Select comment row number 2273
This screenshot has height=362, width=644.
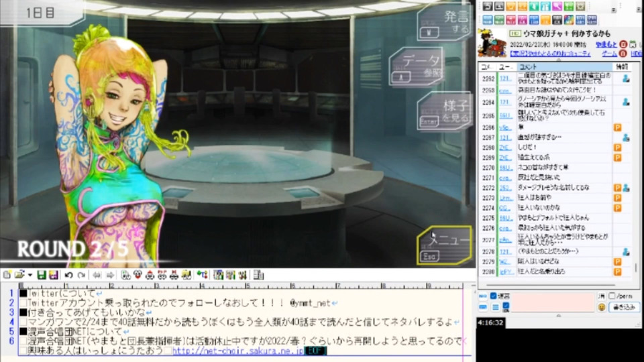coord(555,197)
